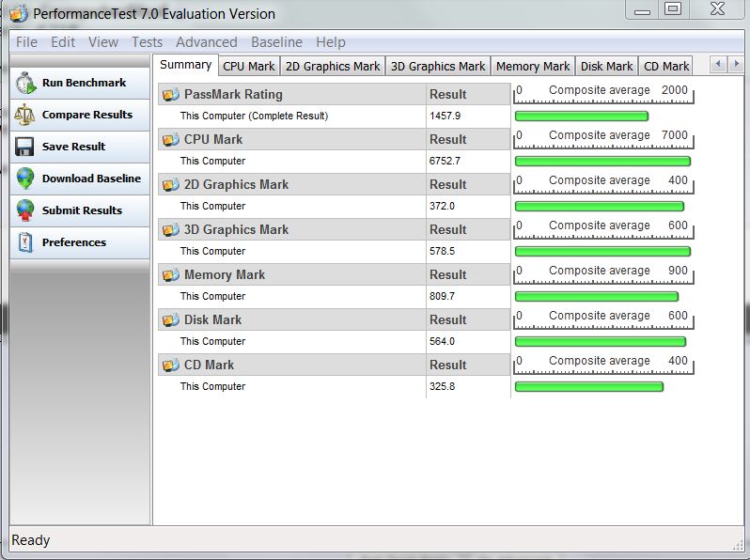Switch to the Summary tab
The height and width of the screenshot is (560, 750).
[185, 65]
